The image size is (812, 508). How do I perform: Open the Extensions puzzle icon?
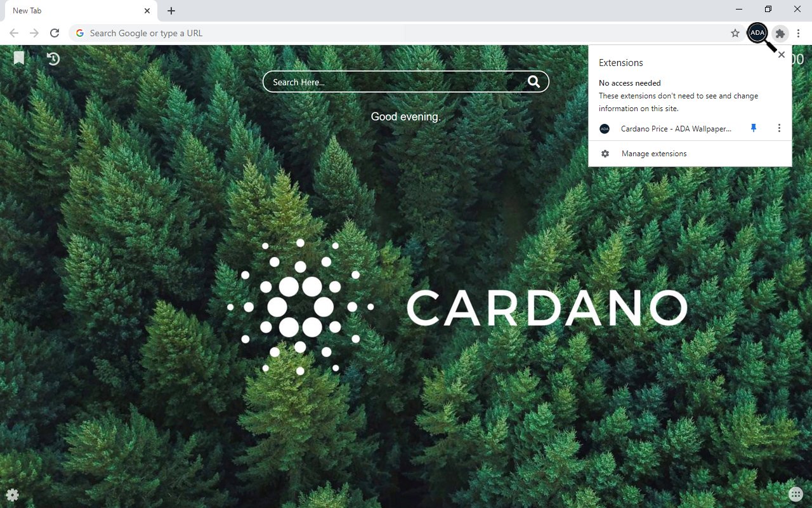[780, 33]
